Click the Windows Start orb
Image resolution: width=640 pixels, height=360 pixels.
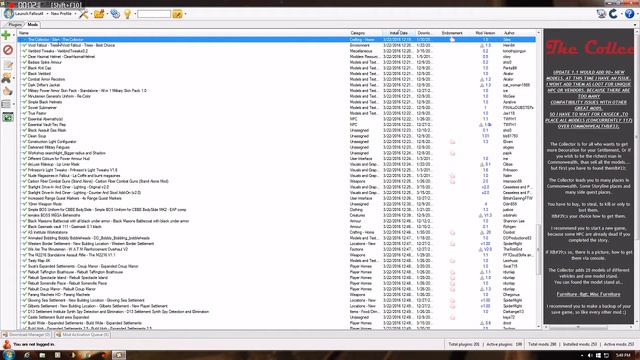[9, 355]
